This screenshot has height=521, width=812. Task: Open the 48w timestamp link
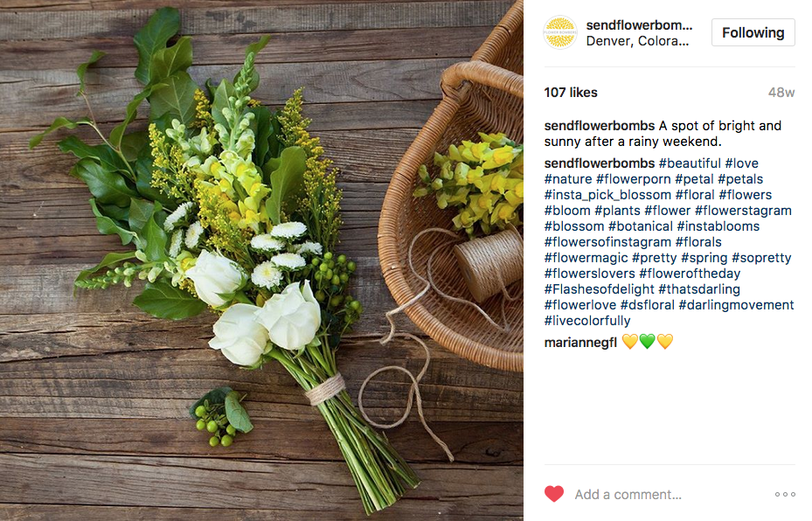click(x=781, y=93)
